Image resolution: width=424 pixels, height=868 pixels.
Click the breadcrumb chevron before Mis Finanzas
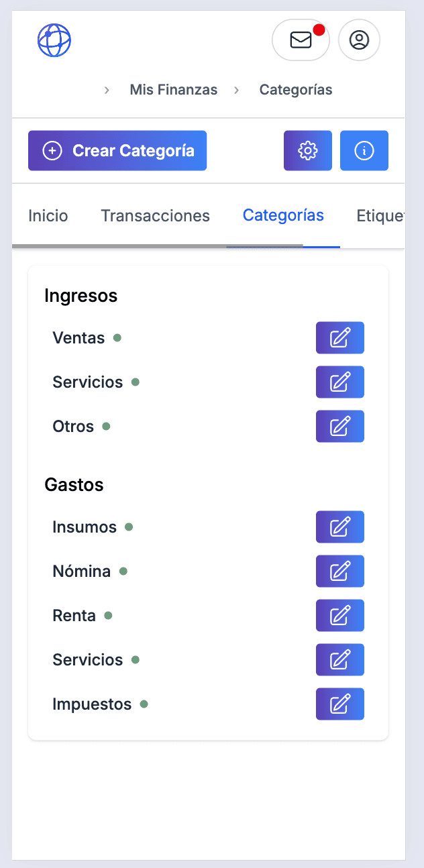coord(106,89)
